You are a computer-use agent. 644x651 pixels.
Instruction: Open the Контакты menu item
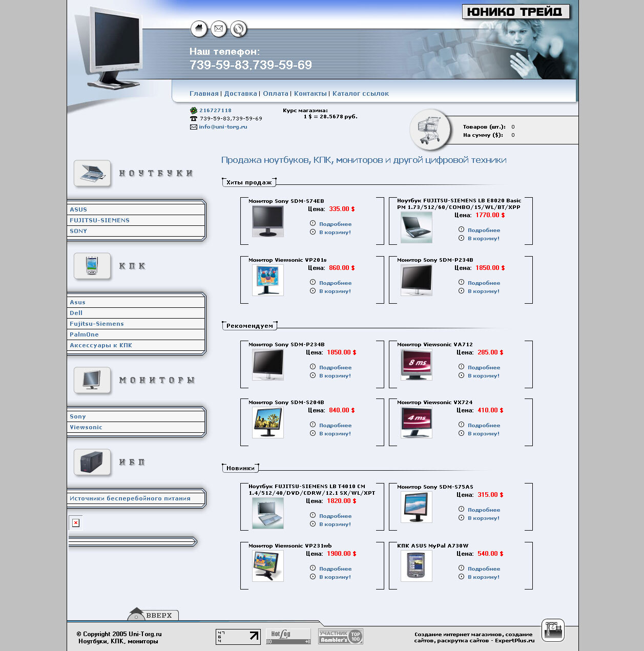click(x=310, y=94)
